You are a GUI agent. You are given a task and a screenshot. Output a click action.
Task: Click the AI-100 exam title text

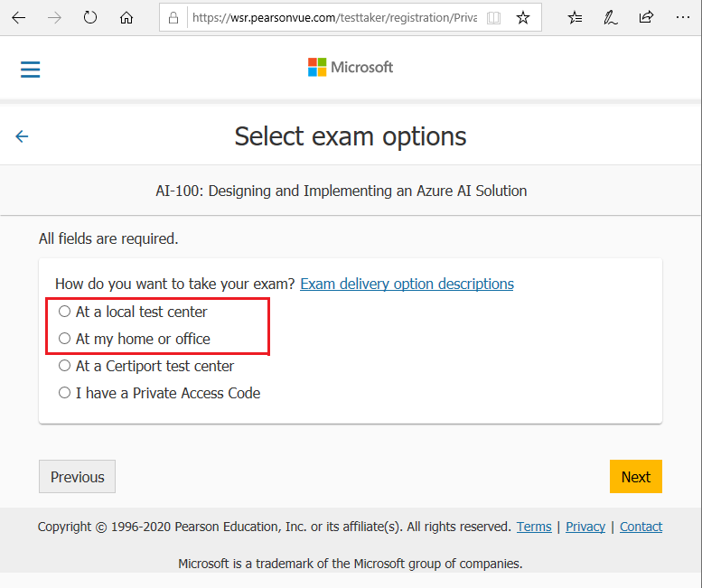[342, 191]
